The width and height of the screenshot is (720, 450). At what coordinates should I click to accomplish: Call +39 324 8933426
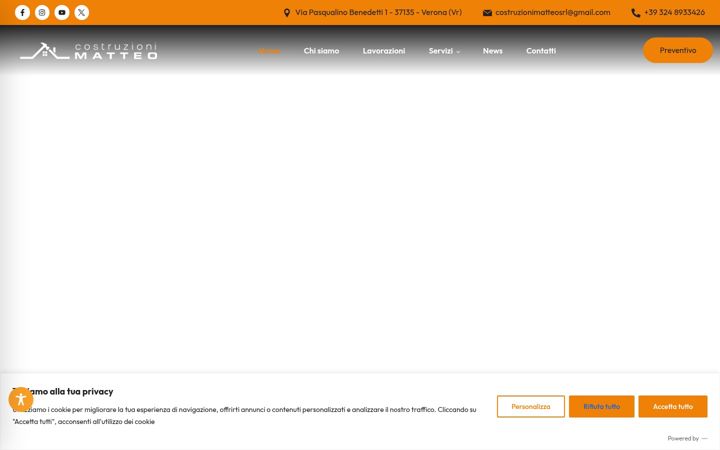tap(674, 12)
